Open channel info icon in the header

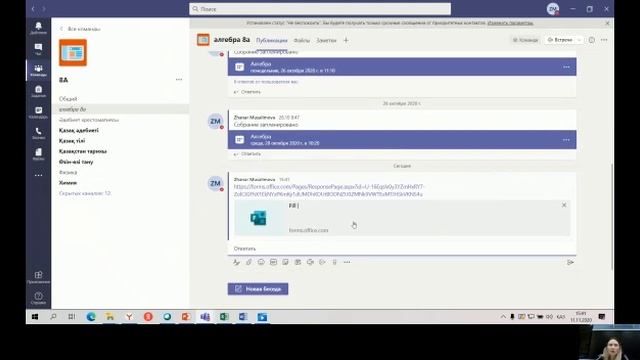coord(591,40)
